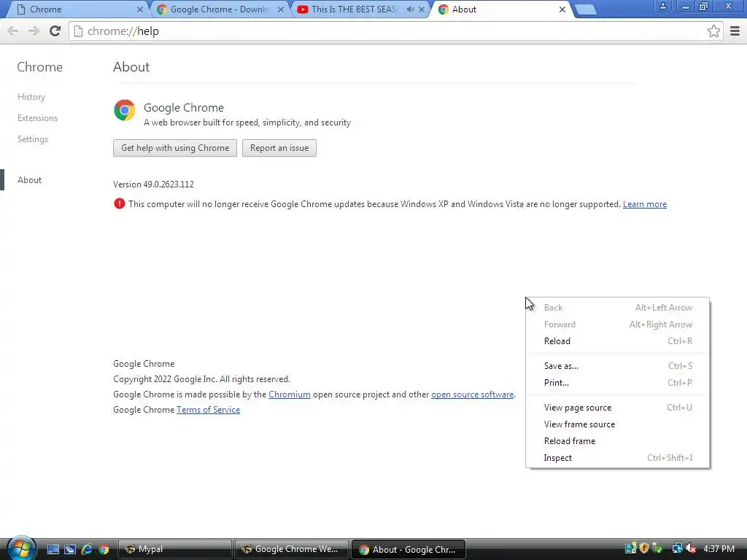Image resolution: width=747 pixels, height=560 pixels.
Task: Click Show Desktop icon in quick launch
Action: (53, 549)
